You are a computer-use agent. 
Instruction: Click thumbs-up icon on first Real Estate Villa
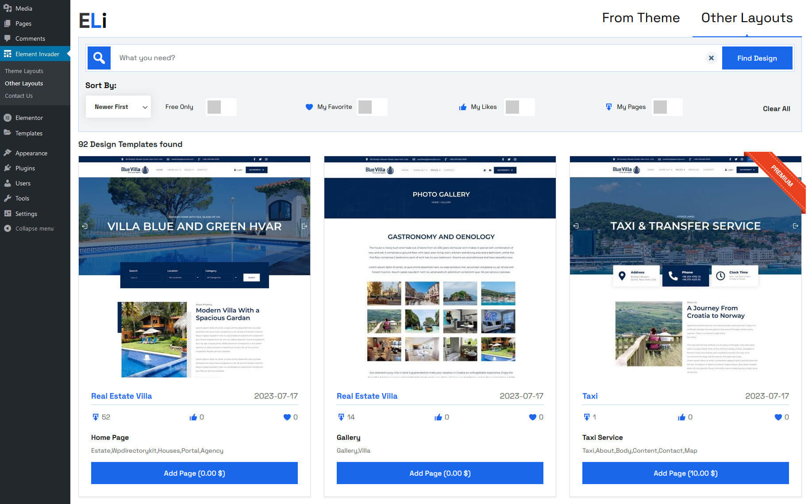tap(193, 417)
